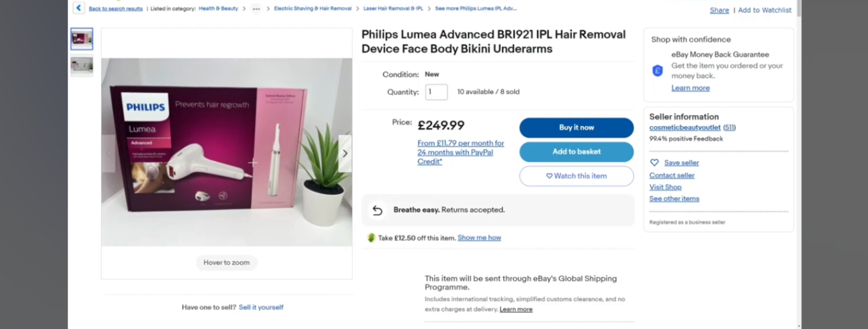Screen dimensions: 868x329
Task: Click the heart icon beside Save seller
Action: coord(654,163)
